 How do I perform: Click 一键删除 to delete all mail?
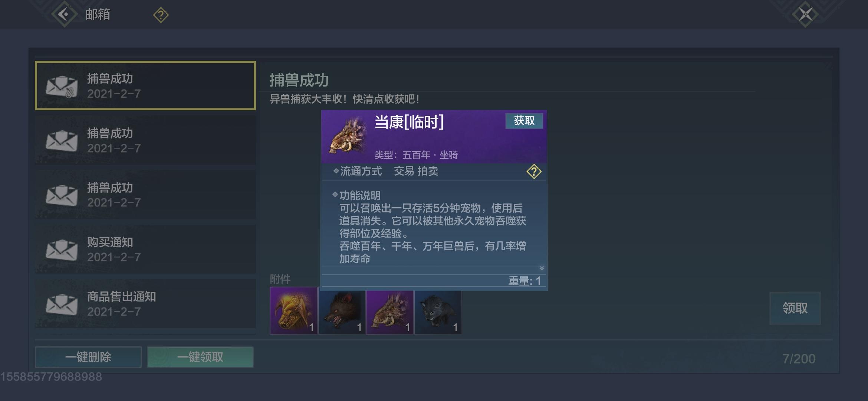click(88, 357)
